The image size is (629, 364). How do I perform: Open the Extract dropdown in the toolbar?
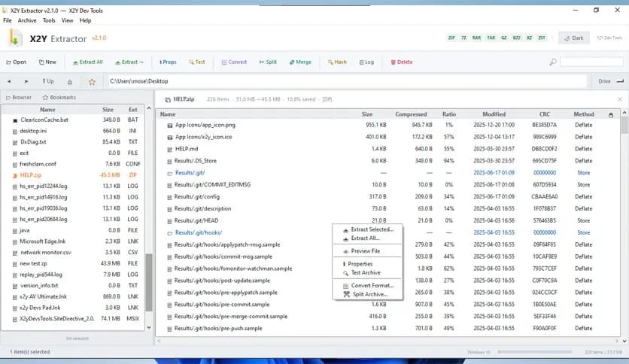tap(129, 62)
